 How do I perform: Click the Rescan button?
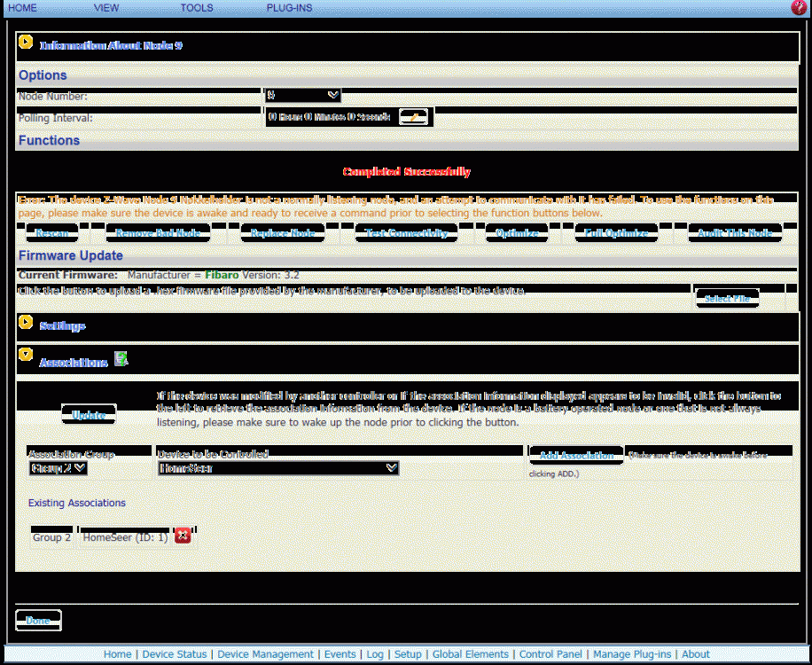tap(52, 233)
